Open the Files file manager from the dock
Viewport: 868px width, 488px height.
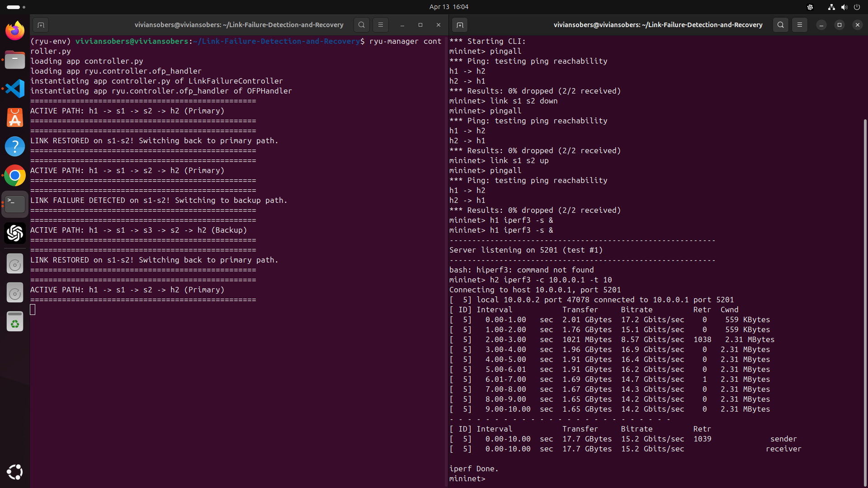pos(15,59)
